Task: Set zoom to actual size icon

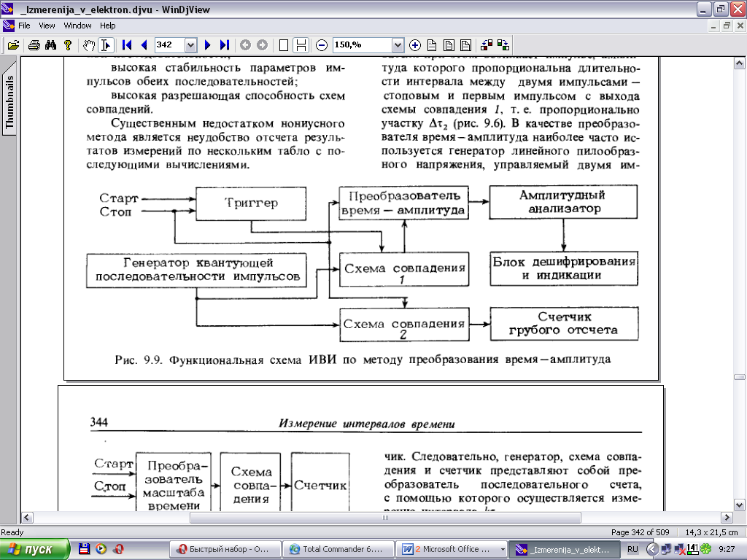Action: click(432, 44)
